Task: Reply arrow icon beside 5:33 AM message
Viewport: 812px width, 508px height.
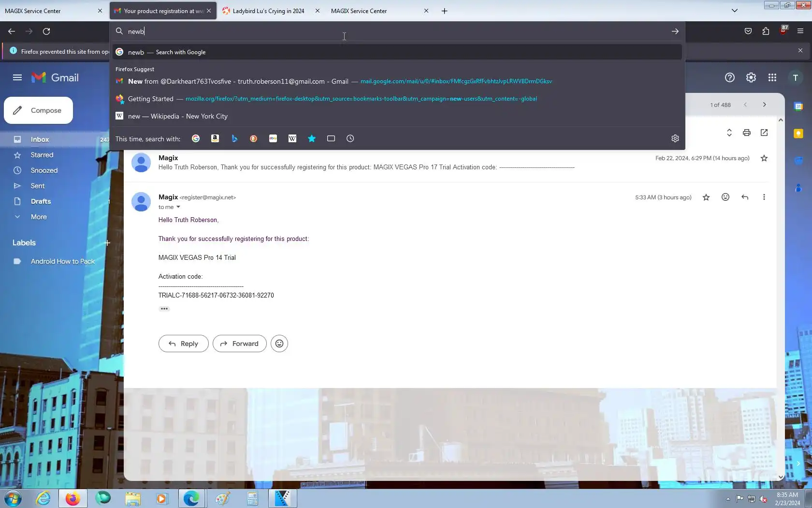Action: pyautogui.click(x=745, y=197)
